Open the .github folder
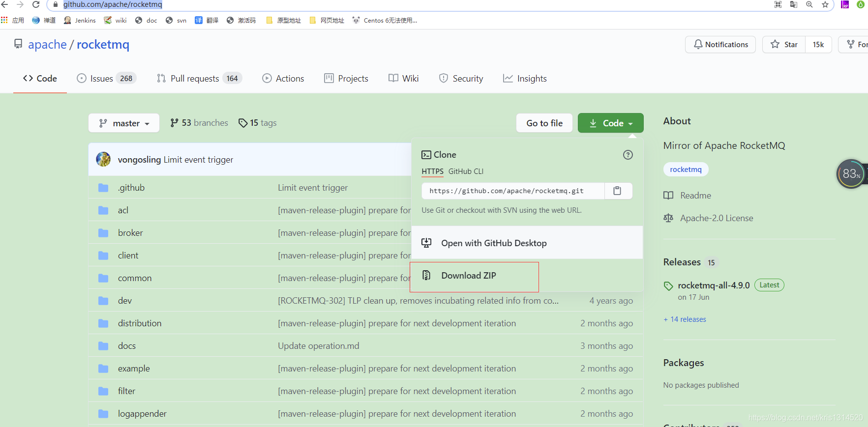The image size is (868, 427). tap(131, 188)
